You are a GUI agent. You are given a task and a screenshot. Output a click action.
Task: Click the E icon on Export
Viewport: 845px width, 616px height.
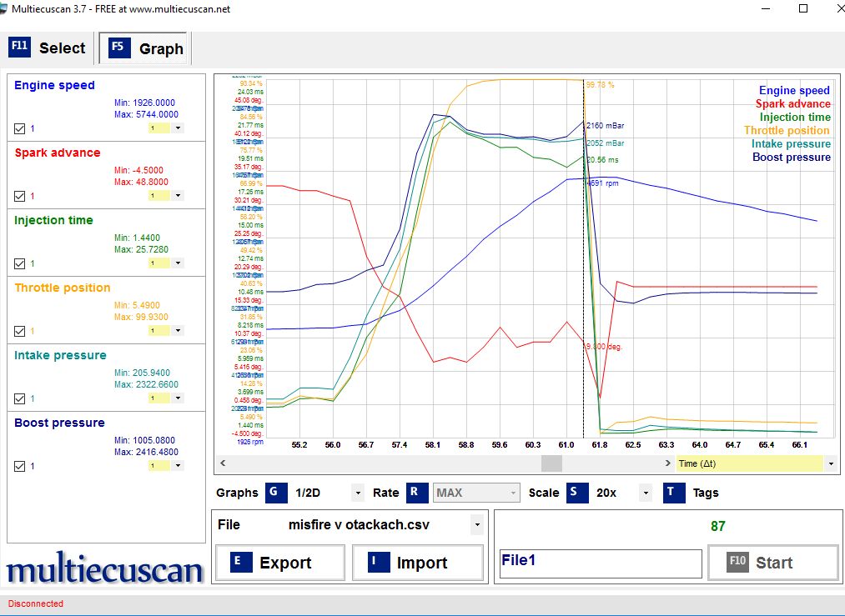pyautogui.click(x=237, y=563)
